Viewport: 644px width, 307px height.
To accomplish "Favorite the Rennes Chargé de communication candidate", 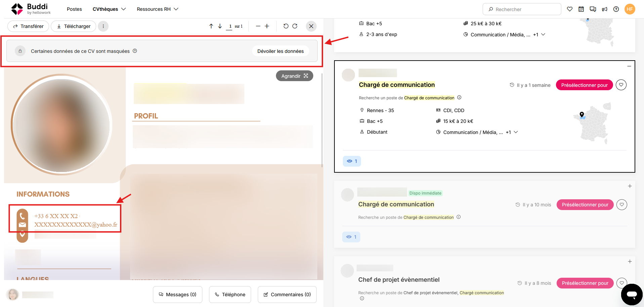I will (x=621, y=85).
